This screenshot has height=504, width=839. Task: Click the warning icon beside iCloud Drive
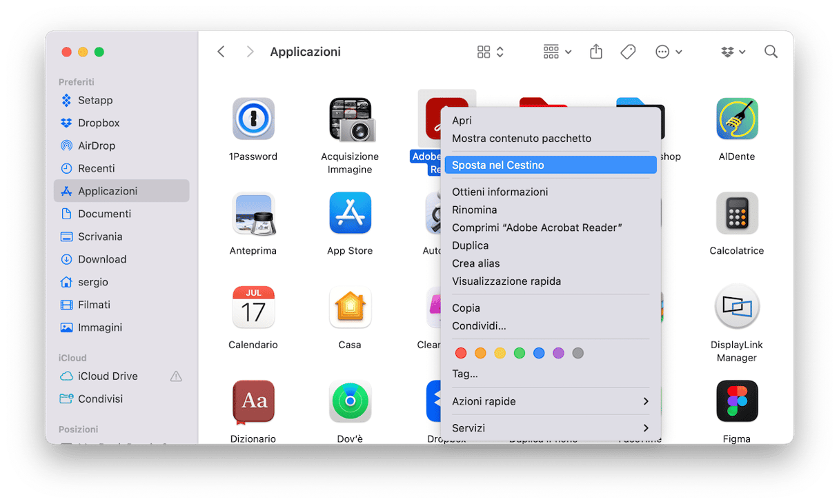tap(176, 376)
